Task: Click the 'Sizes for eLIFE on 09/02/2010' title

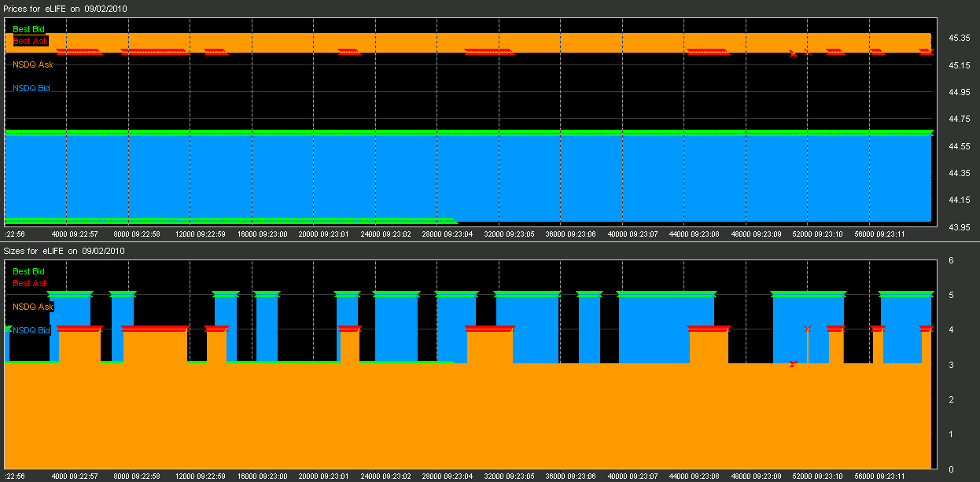Action: pyautogui.click(x=64, y=251)
